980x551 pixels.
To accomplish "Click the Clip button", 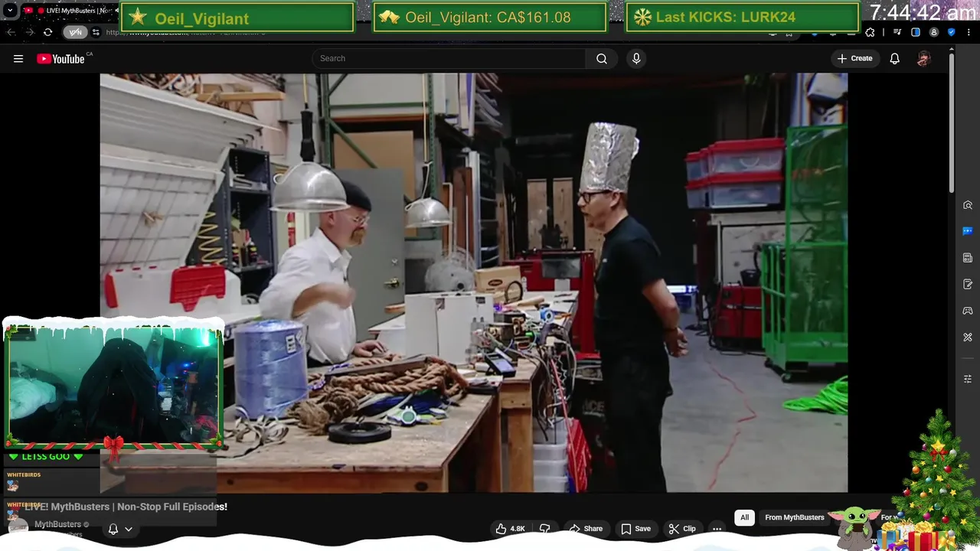I will coord(681,529).
